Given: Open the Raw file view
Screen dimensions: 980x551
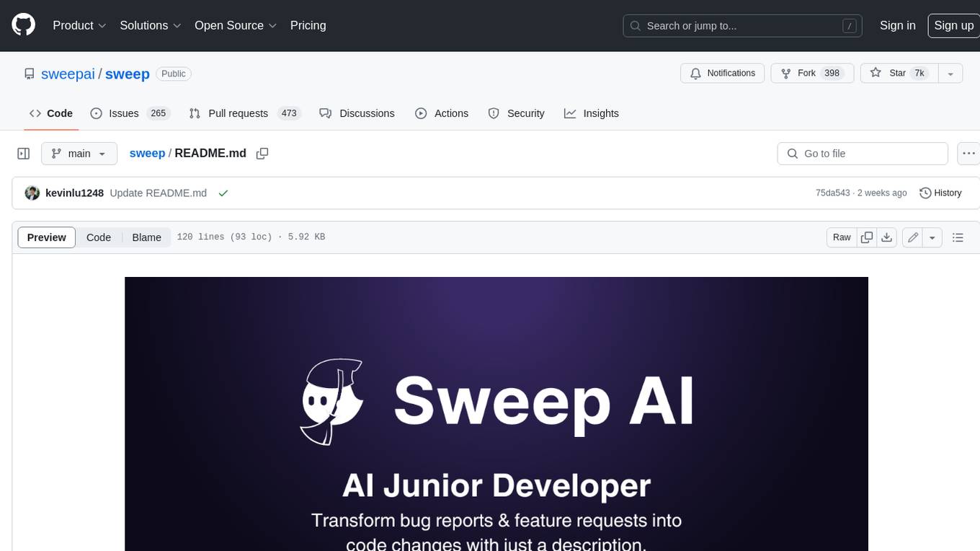Looking at the screenshot, I should click(842, 237).
